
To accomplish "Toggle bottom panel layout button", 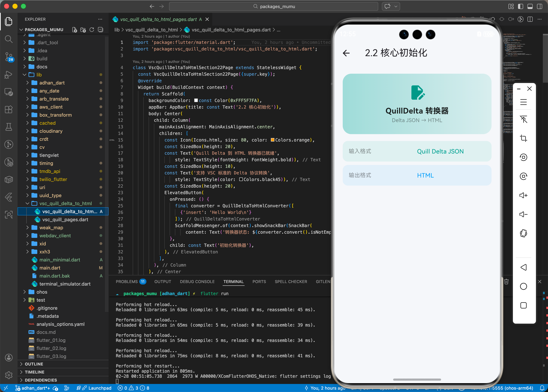I will [530, 6].
